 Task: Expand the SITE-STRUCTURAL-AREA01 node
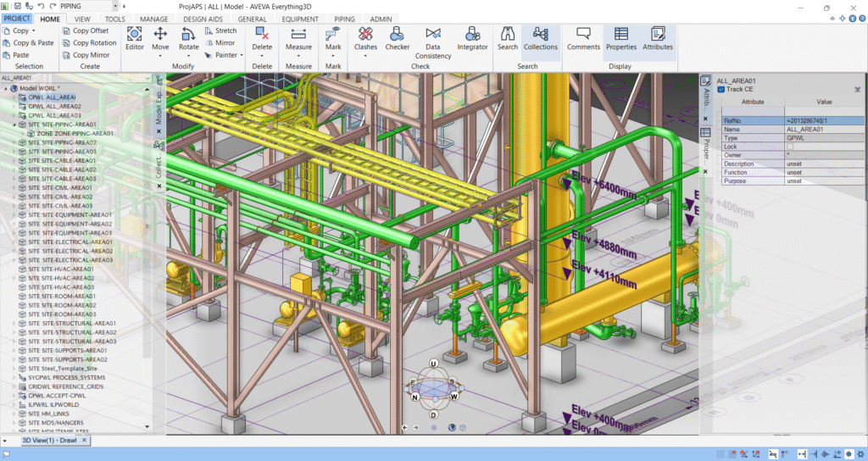pyautogui.click(x=15, y=323)
